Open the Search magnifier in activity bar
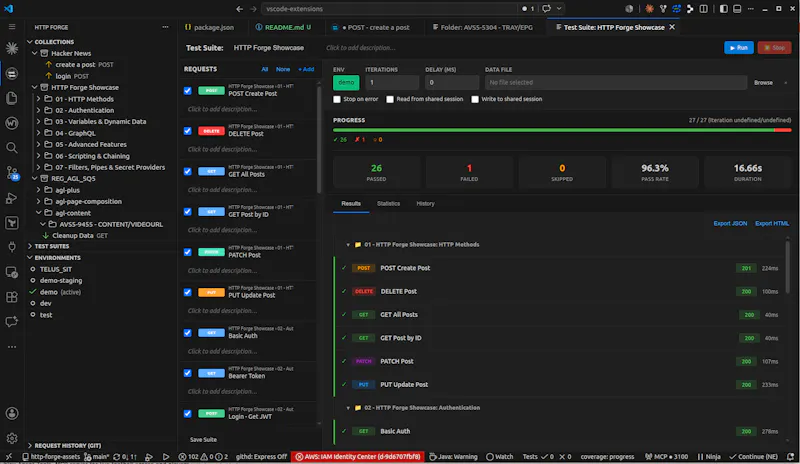This screenshot has width=800, height=464. (12, 148)
